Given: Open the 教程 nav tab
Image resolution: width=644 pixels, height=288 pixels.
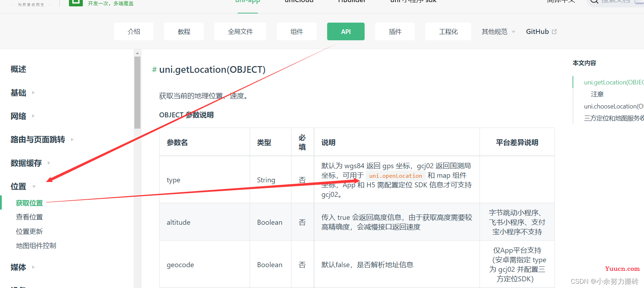Looking at the screenshot, I should pos(184,31).
